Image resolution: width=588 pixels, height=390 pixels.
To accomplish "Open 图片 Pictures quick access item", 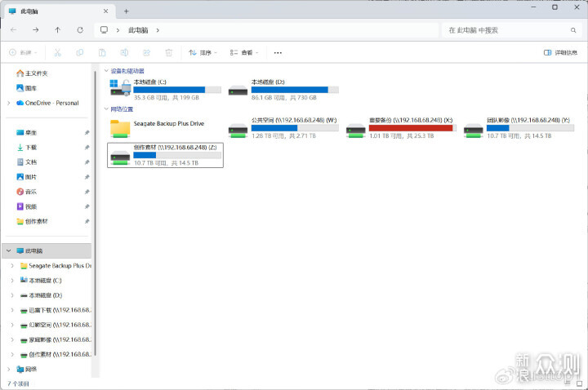I will (x=27, y=177).
